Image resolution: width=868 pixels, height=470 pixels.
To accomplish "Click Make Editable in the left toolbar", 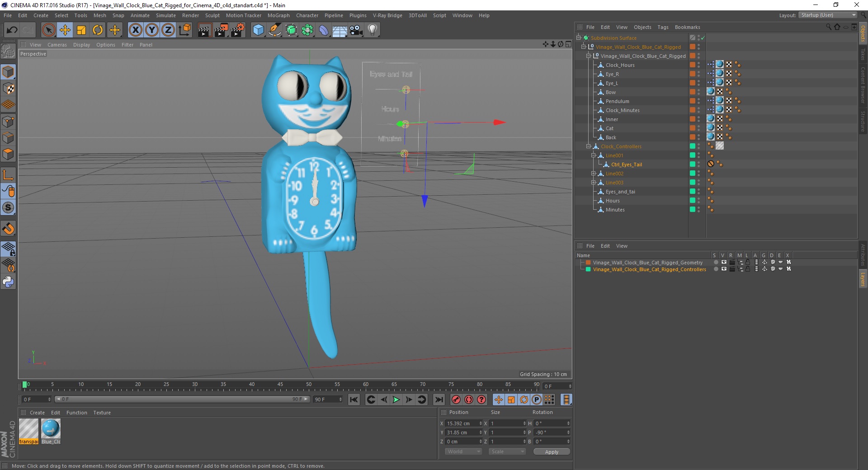I will tap(8, 51).
